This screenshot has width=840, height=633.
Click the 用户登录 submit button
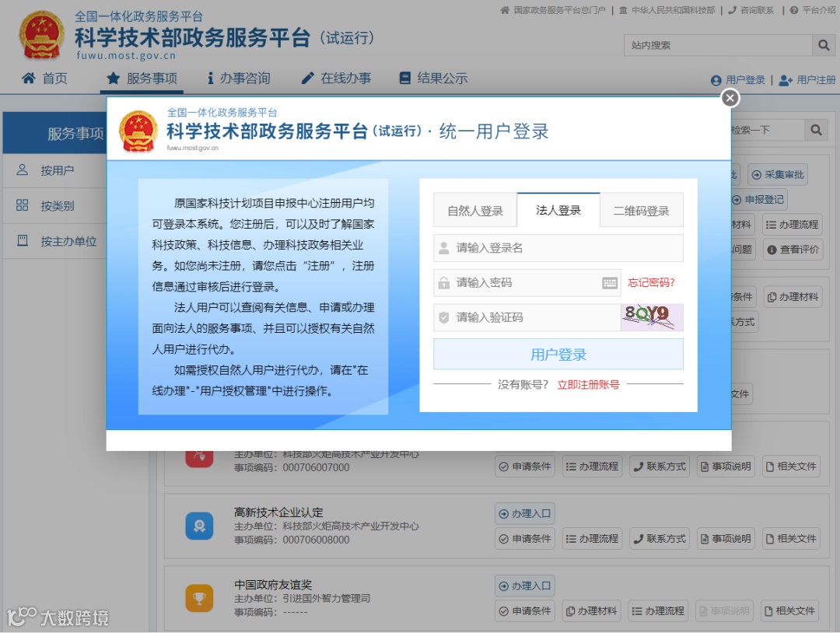click(558, 354)
